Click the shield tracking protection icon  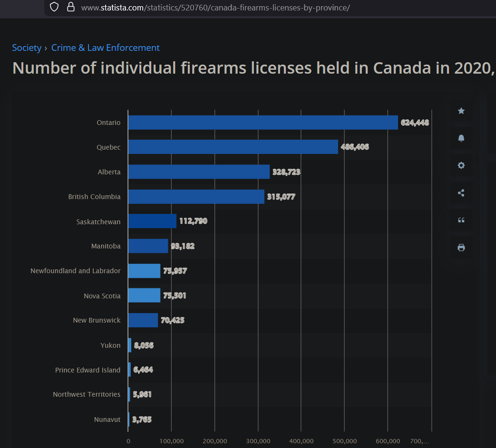[55, 7]
